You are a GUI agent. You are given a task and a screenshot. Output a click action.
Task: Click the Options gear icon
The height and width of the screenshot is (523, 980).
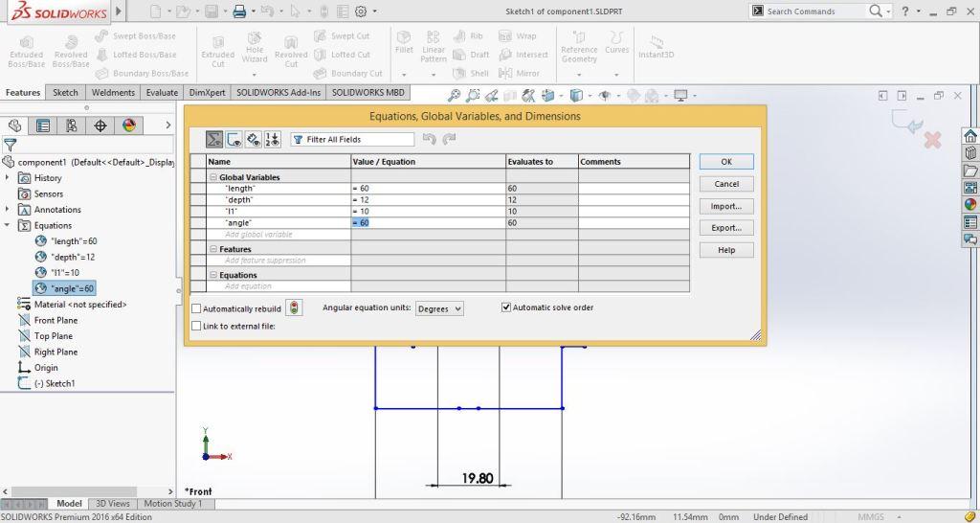tap(361, 11)
